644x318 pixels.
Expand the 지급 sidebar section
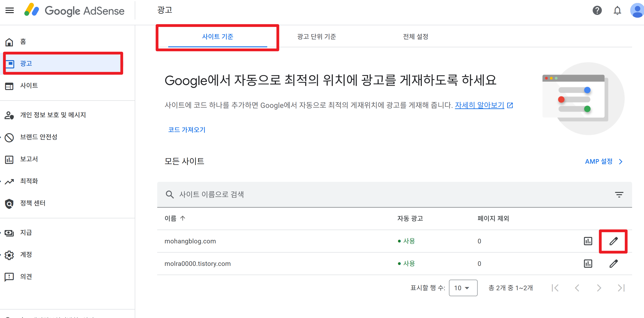[x=26, y=232]
